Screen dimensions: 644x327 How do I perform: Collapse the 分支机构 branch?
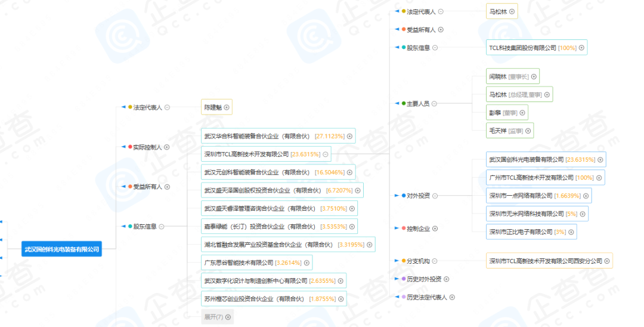pyautogui.click(x=435, y=261)
